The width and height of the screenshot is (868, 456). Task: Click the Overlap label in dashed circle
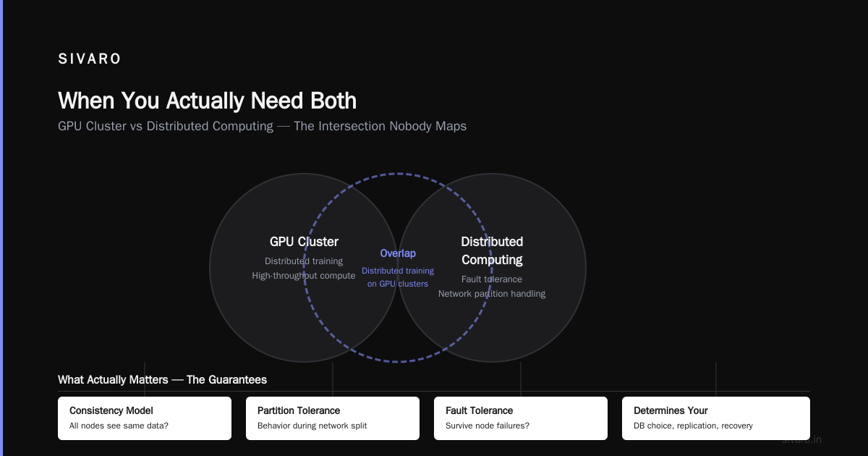point(398,253)
